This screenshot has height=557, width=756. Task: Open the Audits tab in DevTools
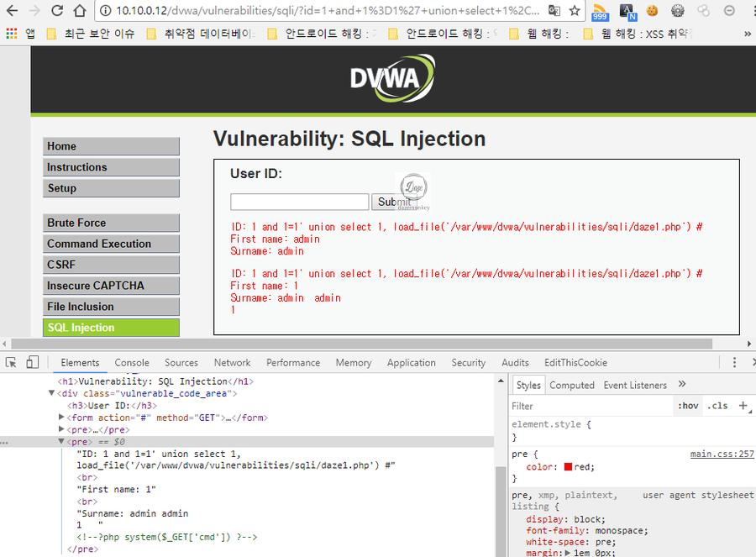click(515, 362)
